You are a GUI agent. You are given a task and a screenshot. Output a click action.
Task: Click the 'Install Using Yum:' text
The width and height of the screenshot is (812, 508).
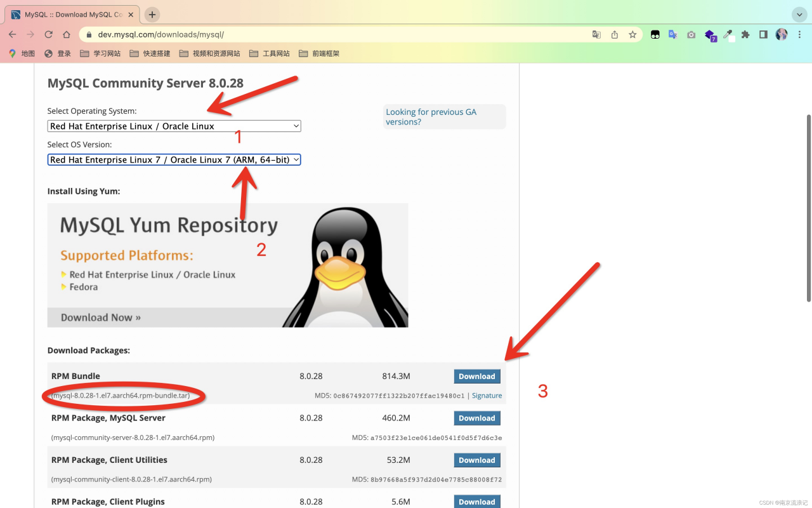84,191
